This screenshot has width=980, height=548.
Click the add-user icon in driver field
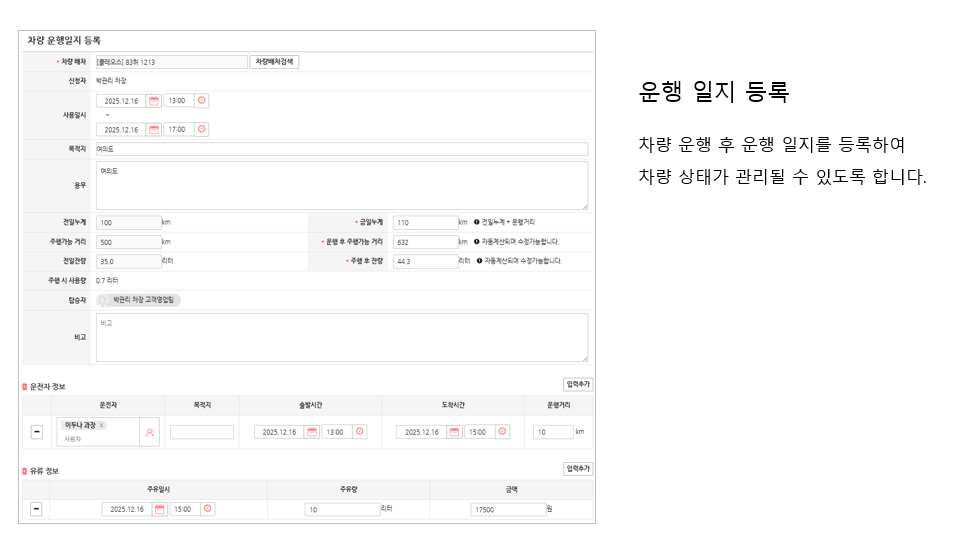click(x=150, y=432)
